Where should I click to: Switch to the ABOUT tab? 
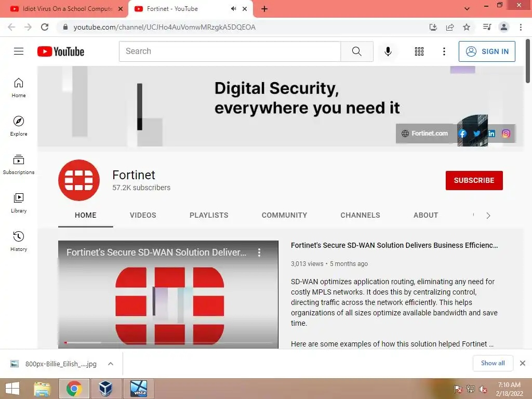(x=426, y=215)
